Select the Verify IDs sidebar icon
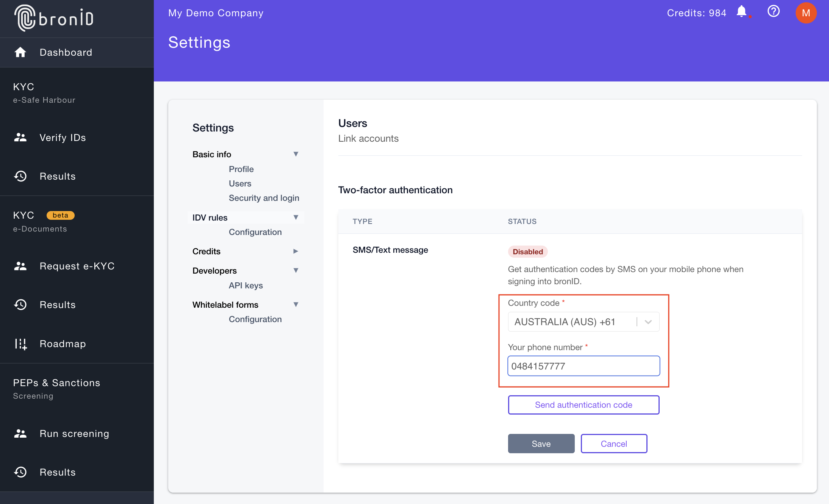Viewport: 829px width, 504px height. pos(20,138)
